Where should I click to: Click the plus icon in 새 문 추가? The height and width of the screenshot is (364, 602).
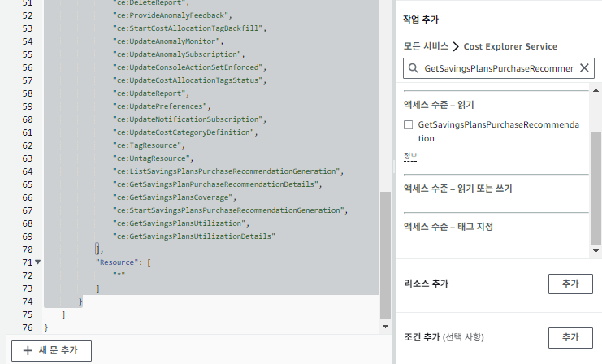coord(28,350)
